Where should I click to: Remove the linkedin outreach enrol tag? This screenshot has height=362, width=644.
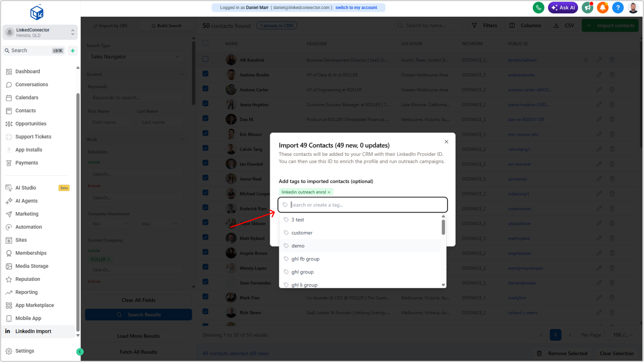point(329,192)
